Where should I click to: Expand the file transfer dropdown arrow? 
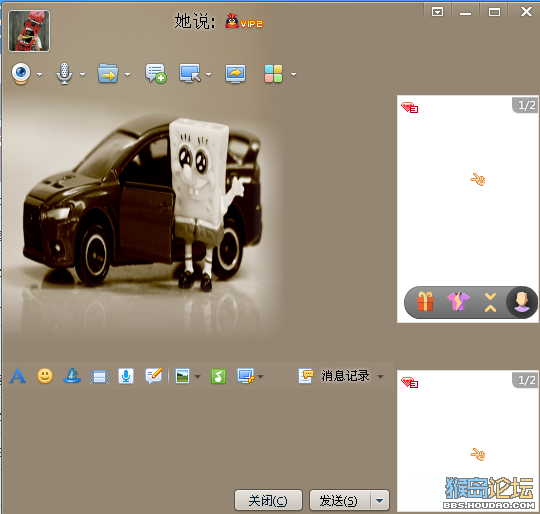(x=128, y=74)
